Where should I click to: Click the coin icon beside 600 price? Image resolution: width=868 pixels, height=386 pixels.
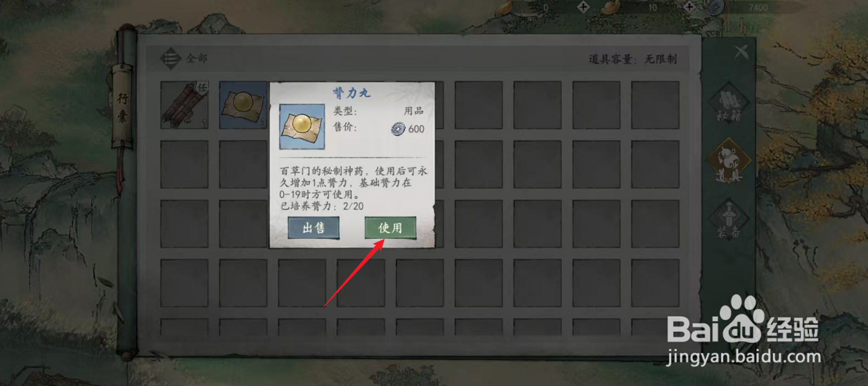[x=398, y=129]
